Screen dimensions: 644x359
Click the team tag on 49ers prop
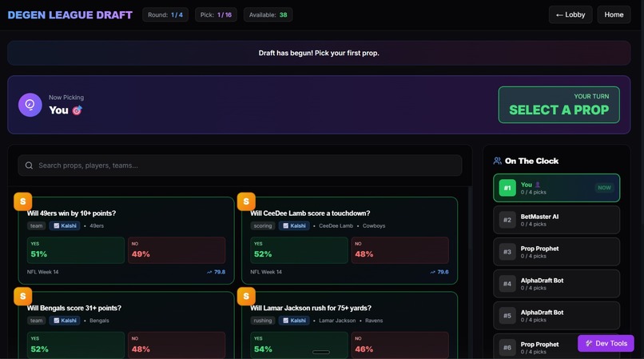pos(36,225)
